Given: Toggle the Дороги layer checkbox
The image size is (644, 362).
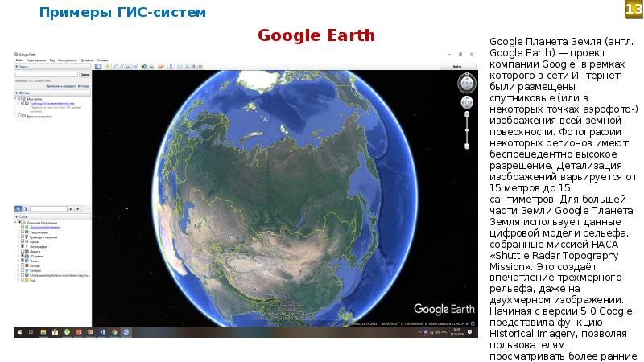Looking at the screenshot, I should click(x=22, y=251).
